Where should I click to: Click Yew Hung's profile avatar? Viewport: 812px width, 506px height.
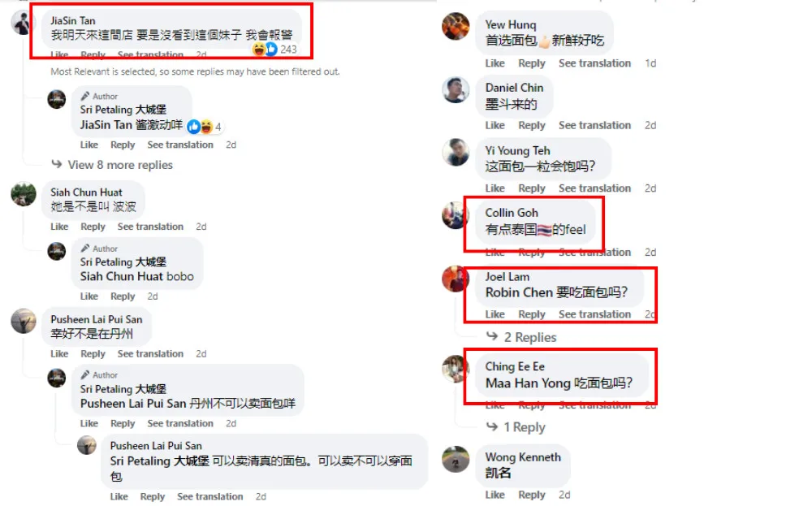(x=456, y=25)
